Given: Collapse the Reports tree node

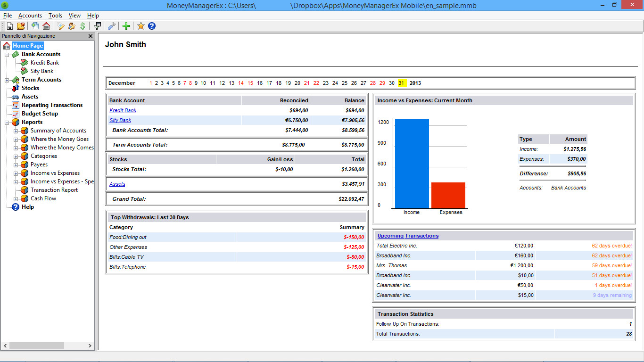Looking at the screenshot, I should pos(7,123).
